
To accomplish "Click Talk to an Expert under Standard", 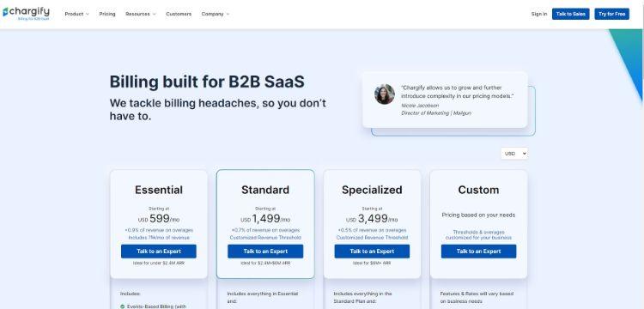I will (265, 251).
